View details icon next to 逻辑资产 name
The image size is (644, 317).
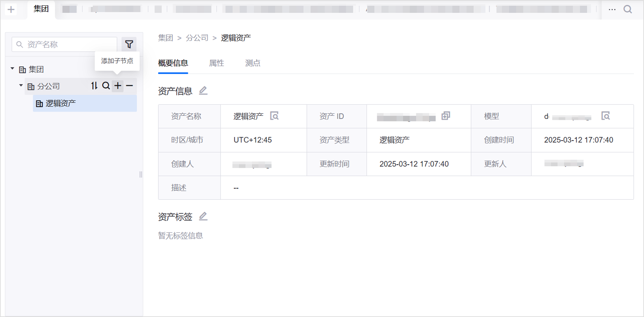[x=274, y=116]
